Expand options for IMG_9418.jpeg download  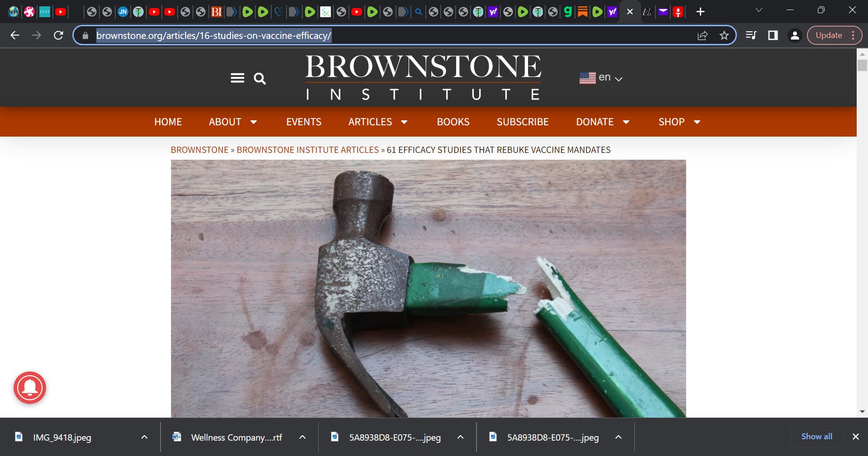click(144, 437)
